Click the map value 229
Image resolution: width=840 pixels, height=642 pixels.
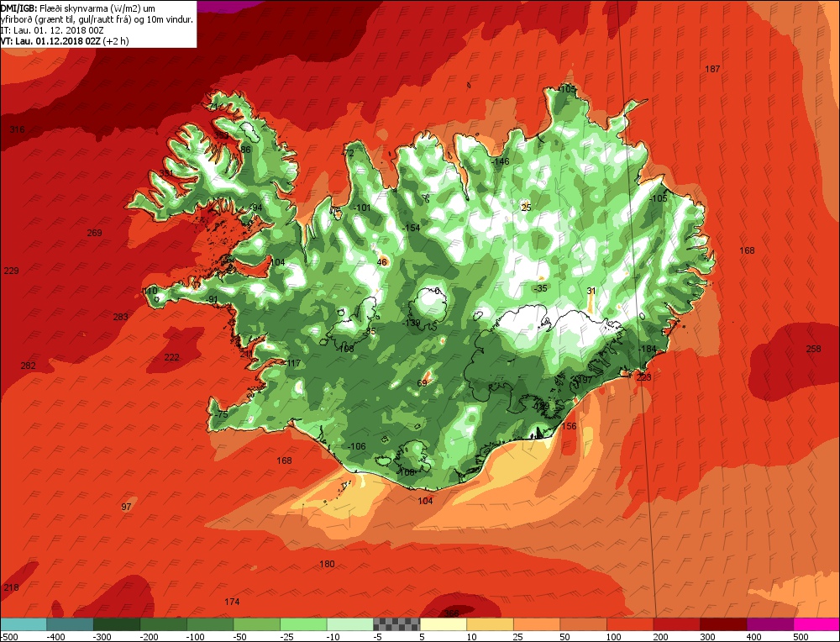[x=11, y=271]
